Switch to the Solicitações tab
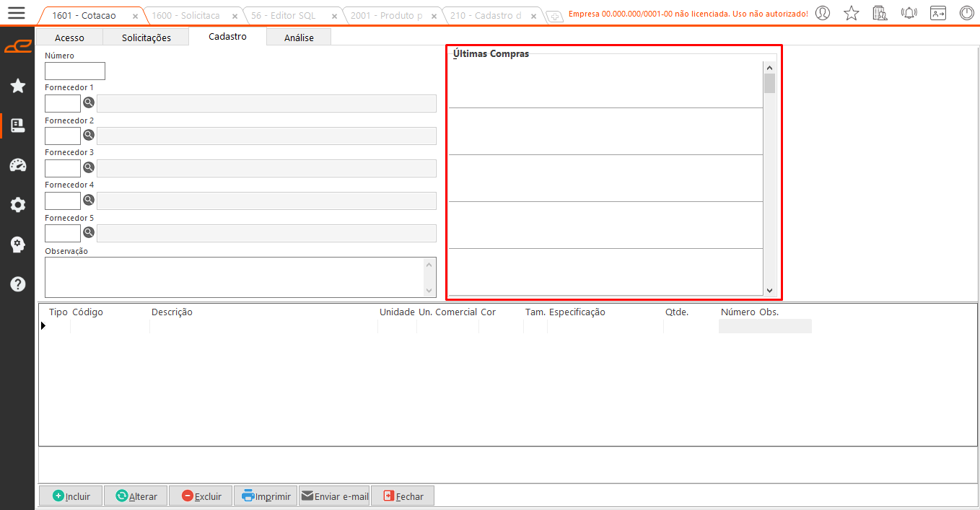 (146, 38)
